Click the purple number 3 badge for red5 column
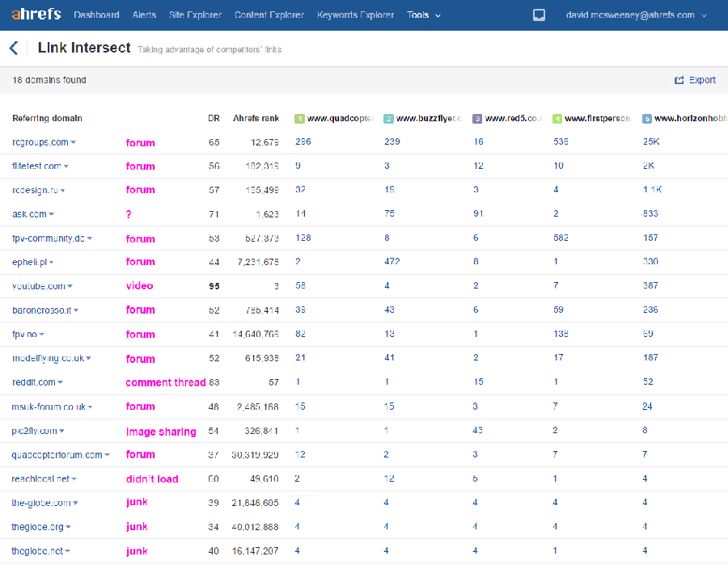Viewport: 728px width, 569px height. point(477,119)
